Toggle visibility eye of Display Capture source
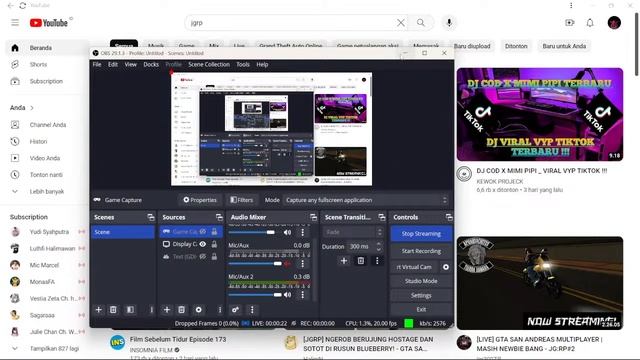The height and width of the screenshot is (360, 640). tap(202, 244)
